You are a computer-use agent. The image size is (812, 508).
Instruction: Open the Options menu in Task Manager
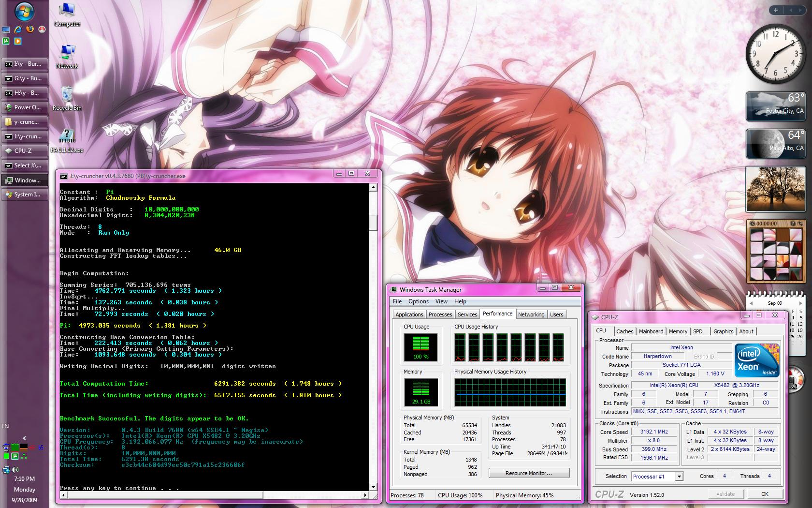point(418,301)
